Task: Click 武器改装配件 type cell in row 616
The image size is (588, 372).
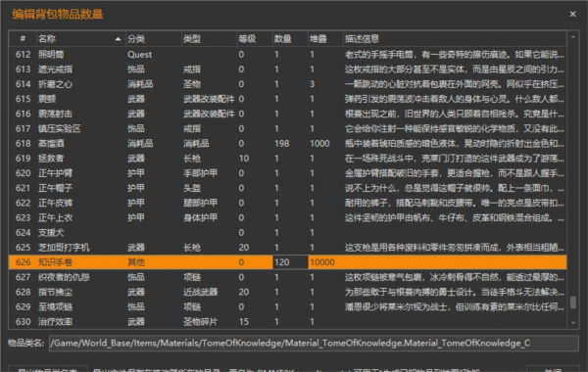Action: point(209,114)
